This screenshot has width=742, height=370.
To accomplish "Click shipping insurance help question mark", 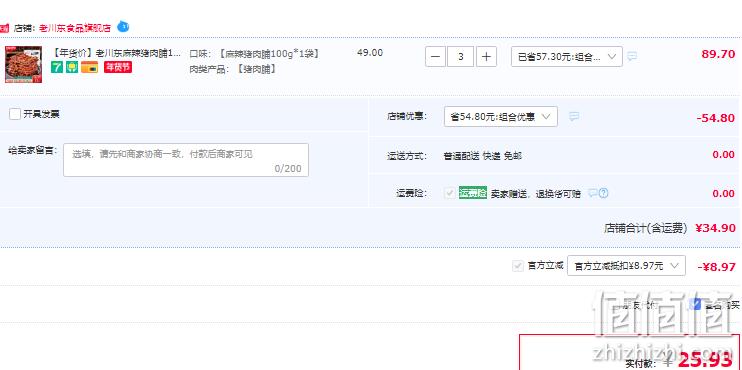I will click(603, 193).
